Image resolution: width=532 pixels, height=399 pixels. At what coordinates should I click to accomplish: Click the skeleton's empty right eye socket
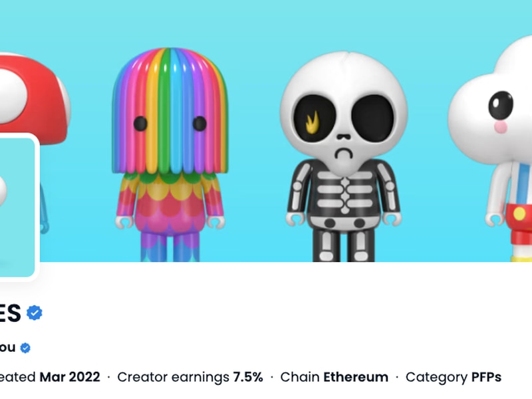tap(372, 117)
